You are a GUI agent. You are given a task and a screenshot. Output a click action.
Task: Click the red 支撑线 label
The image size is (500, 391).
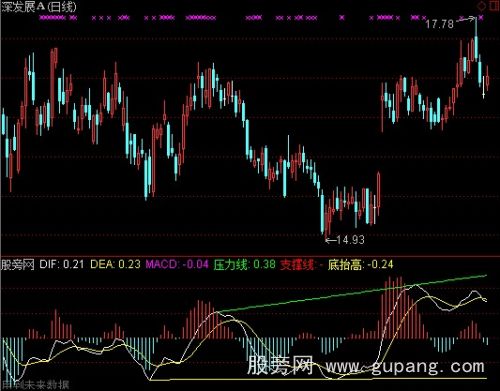click(x=301, y=265)
